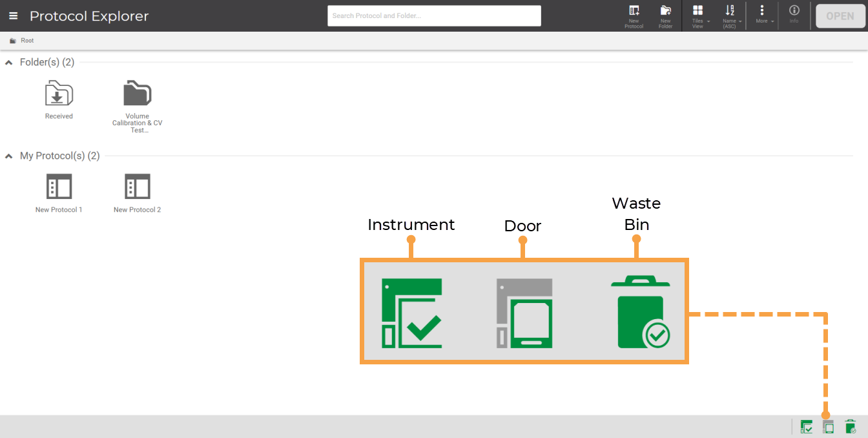Select the Received folder
This screenshot has height=438, width=868.
point(59,94)
